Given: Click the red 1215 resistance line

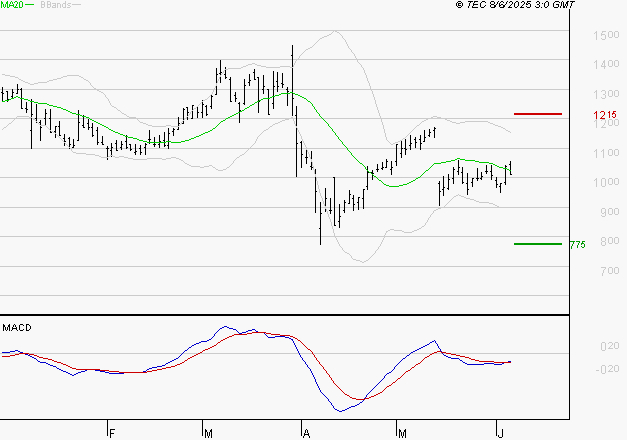Looking at the screenshot, I should (538, 114).
